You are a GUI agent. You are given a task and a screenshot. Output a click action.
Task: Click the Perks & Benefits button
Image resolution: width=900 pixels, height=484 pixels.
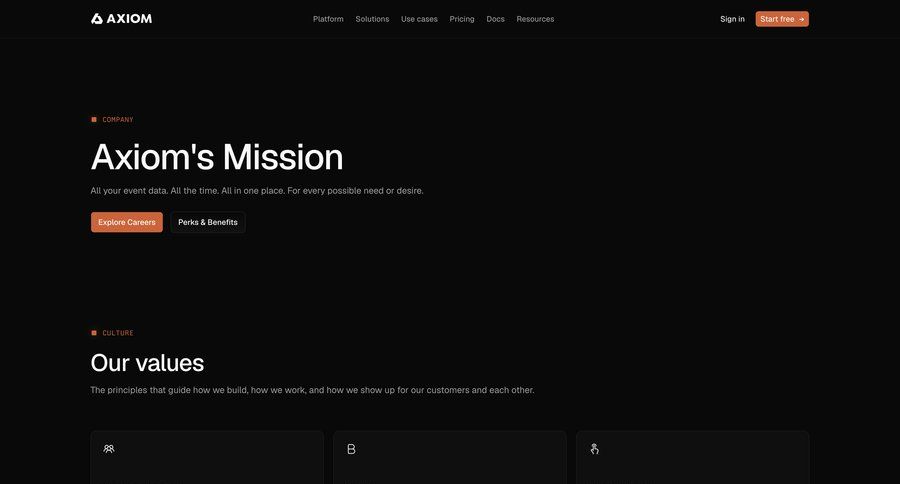click(208, 222)
